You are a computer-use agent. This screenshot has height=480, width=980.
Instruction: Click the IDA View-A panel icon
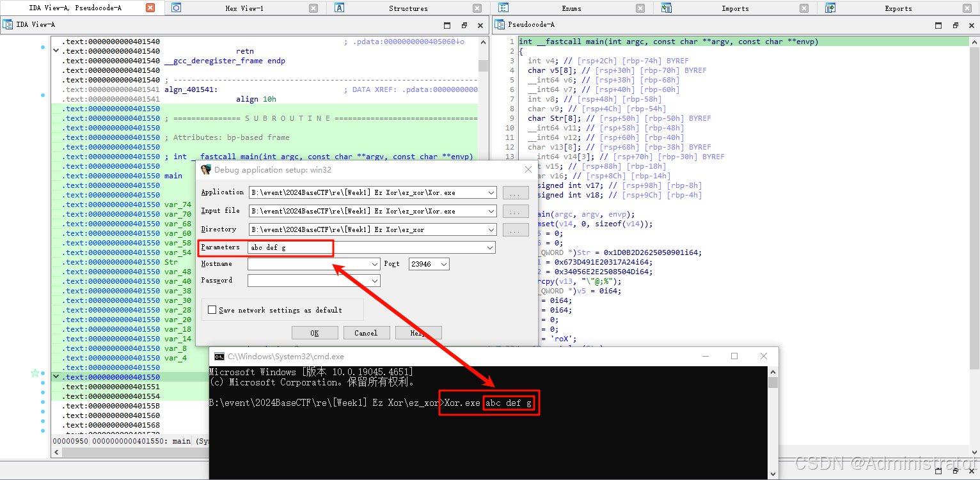(x=8, y=24)
